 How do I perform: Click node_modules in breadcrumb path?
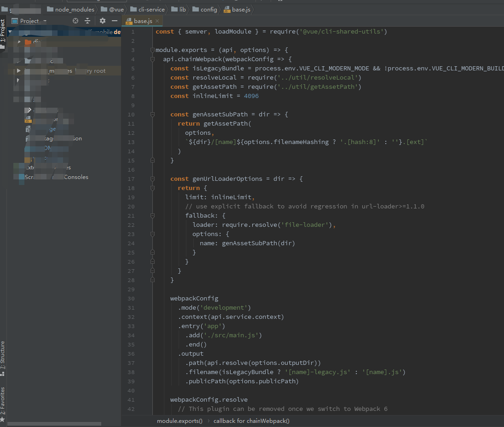click(71, 10)
